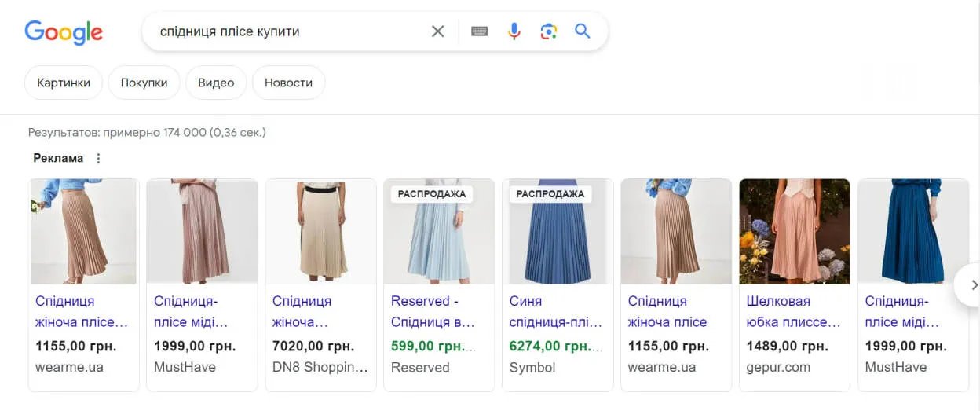Open the 'Reserved - Спідниця в…' listing title

[433, 311]
